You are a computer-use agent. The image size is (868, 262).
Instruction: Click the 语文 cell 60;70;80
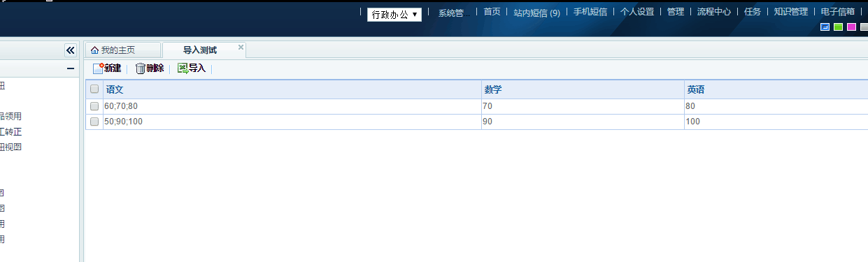[292, 106]
